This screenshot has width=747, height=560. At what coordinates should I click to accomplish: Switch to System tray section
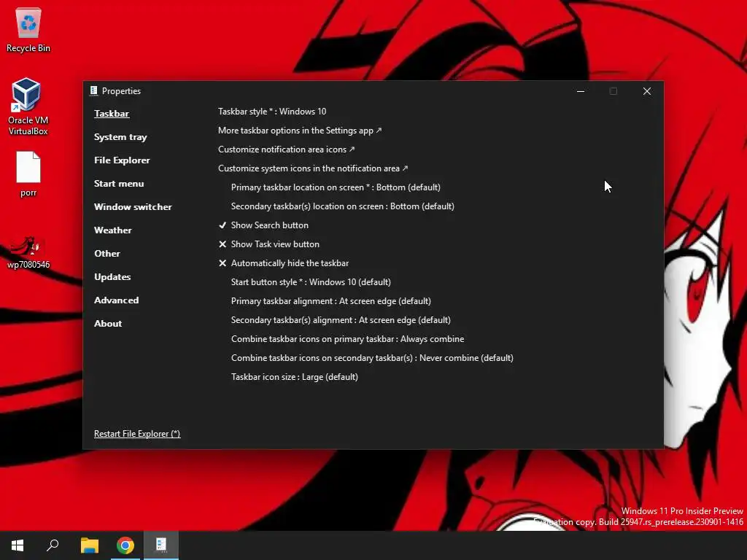[x=120, y=137]
